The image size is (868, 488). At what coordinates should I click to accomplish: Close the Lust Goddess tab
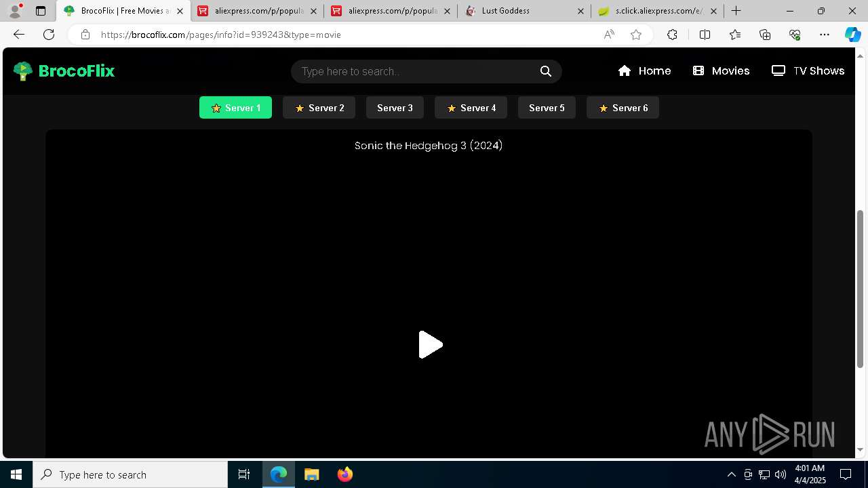(x=580, y=11)
